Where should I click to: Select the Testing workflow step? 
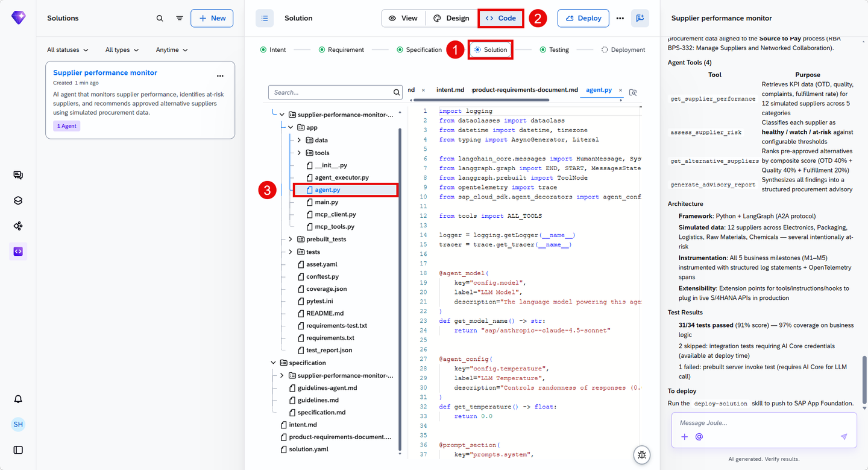[x=555, y=49]
